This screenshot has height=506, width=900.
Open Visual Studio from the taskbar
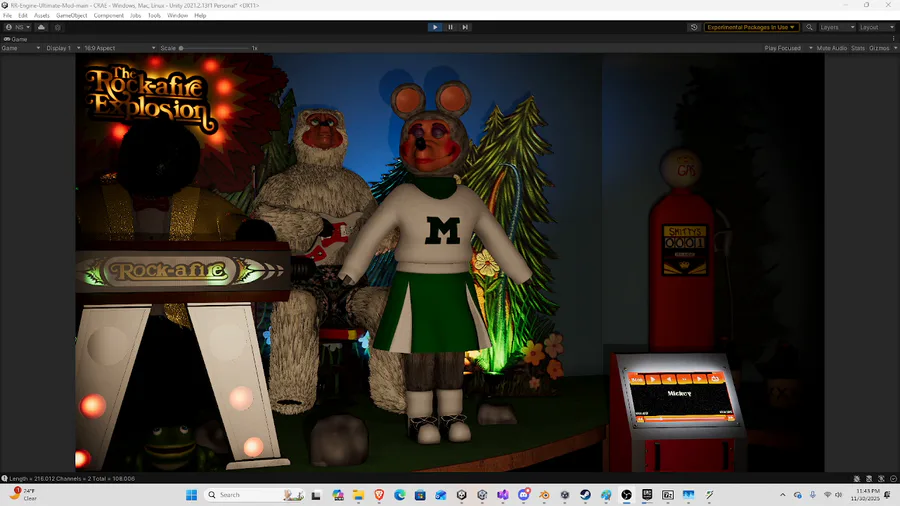point(503,495)
